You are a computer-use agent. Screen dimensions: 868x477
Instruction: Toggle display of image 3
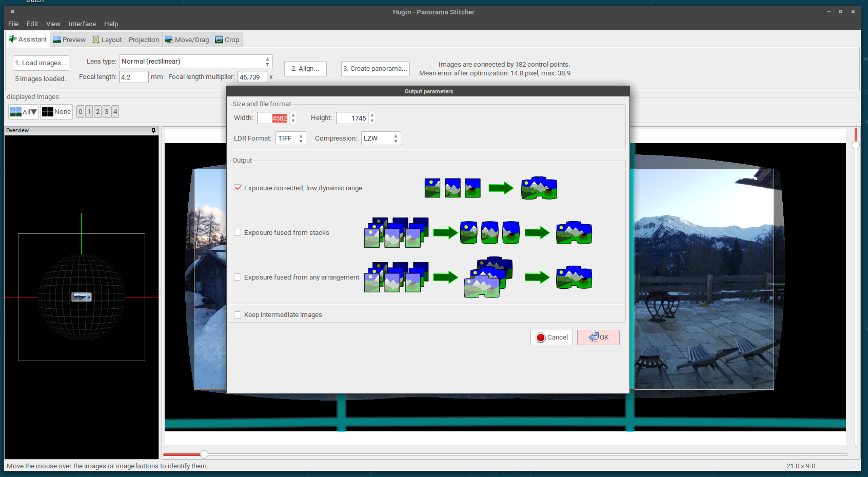coord(107,112)
